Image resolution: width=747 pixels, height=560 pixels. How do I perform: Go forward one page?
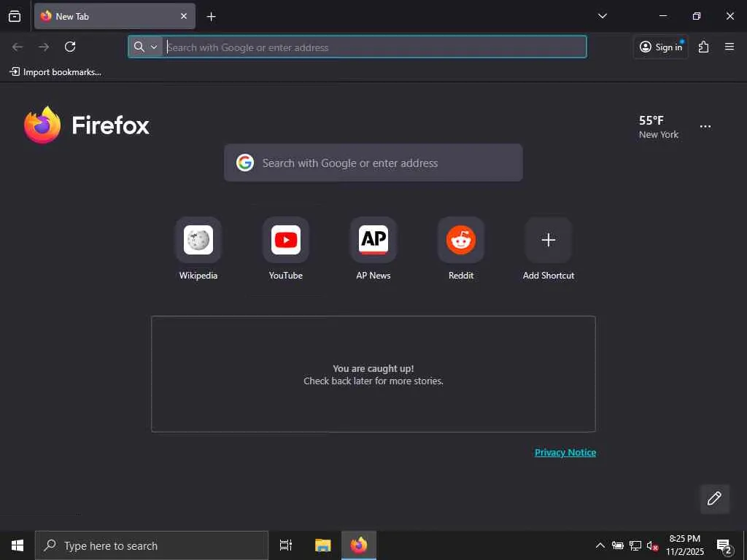coord(44,47)
